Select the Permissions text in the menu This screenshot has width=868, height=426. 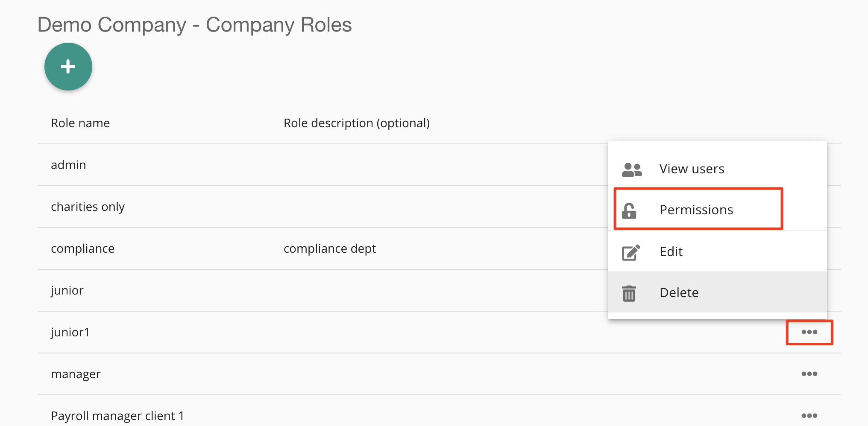[696, 210]
